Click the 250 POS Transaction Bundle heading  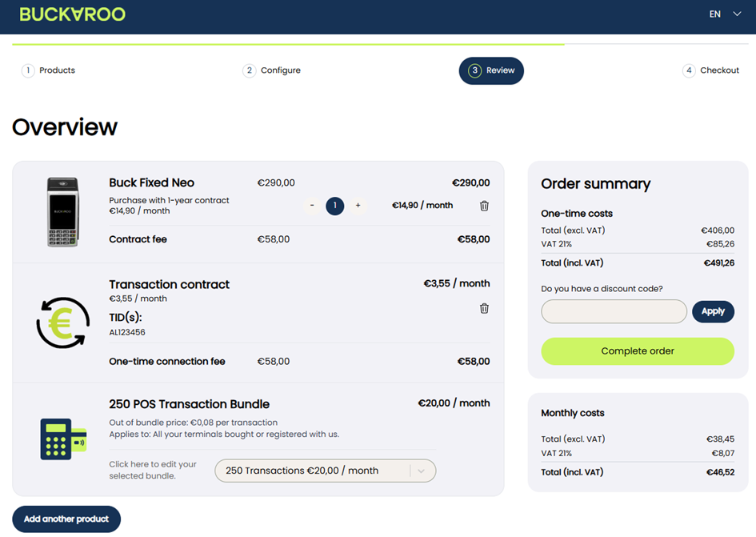point(189,404)
